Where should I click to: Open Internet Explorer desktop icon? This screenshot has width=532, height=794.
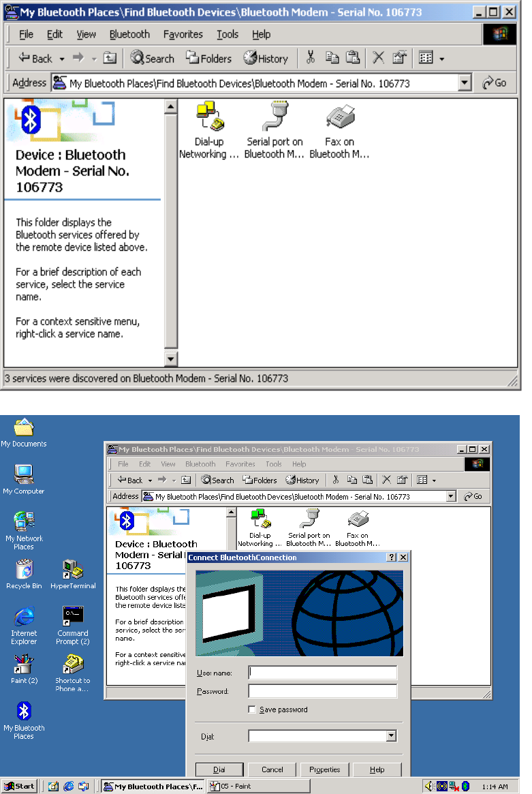(x=24, y=626)
